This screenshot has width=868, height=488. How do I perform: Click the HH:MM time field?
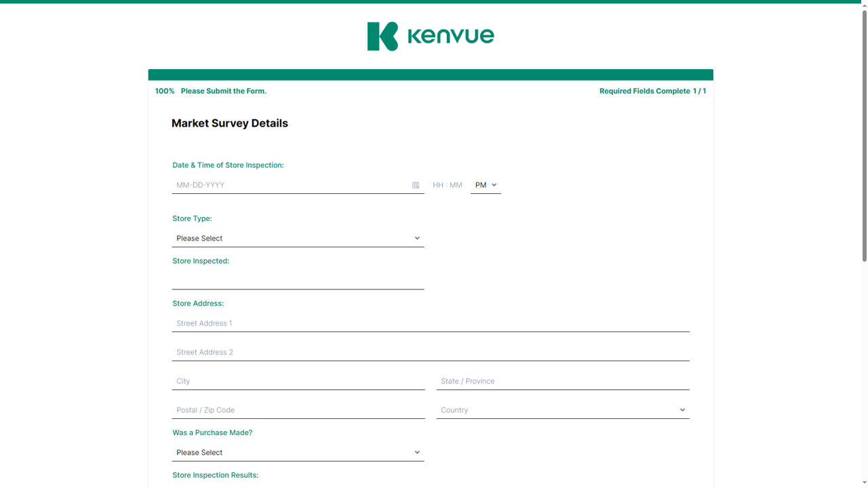pos(448,184)
